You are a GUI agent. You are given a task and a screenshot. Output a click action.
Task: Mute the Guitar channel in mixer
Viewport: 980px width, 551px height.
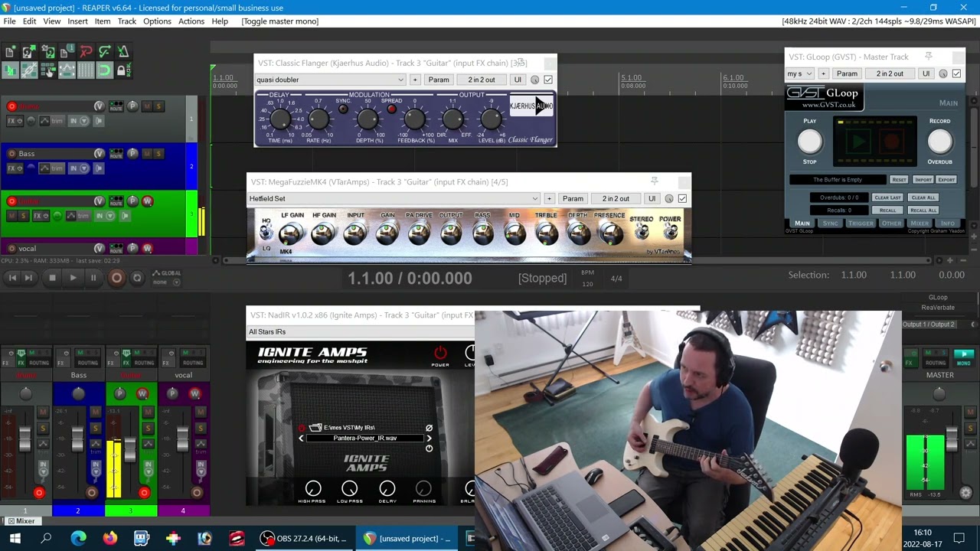point(148,412)
